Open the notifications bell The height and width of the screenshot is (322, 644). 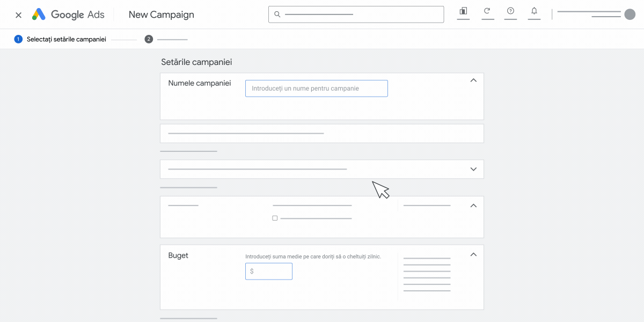(534, 11)
